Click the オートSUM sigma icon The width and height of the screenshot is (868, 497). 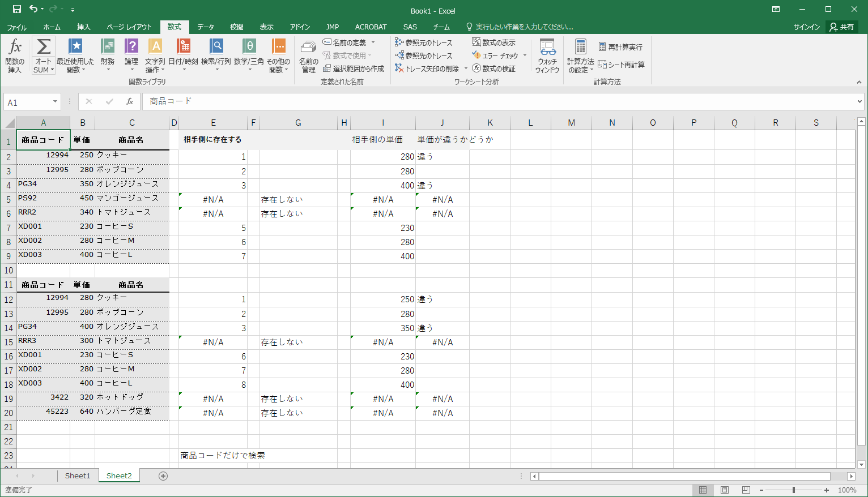(x=43, y=48)
